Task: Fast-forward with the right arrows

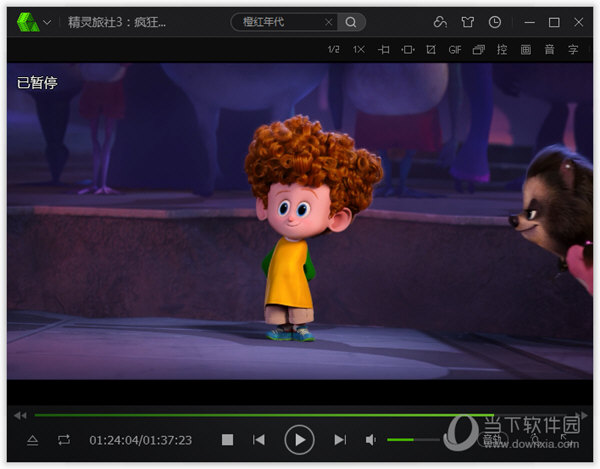Action: (x=581, y=415)
